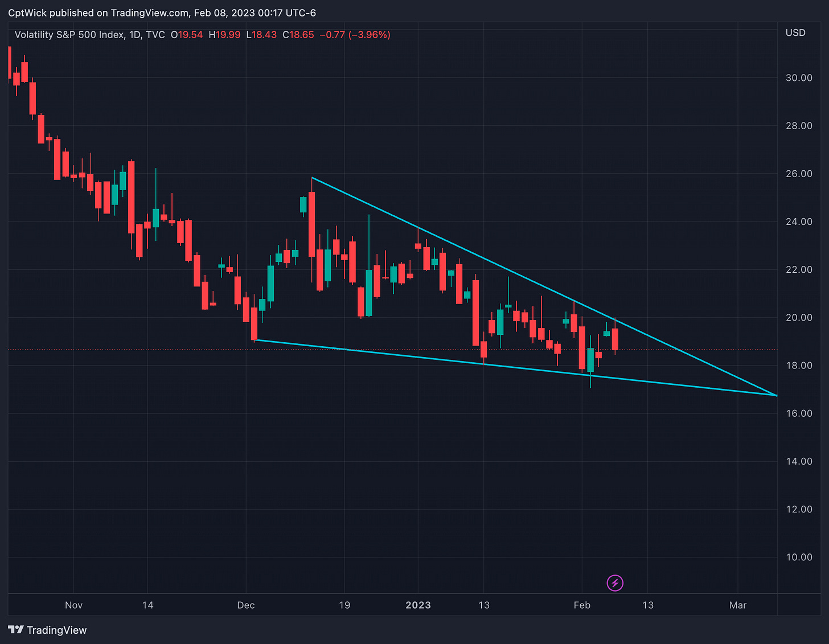Click the 16.00 price axis label
Viewport: 829px width, 644px height.
[x=799, y=413]
